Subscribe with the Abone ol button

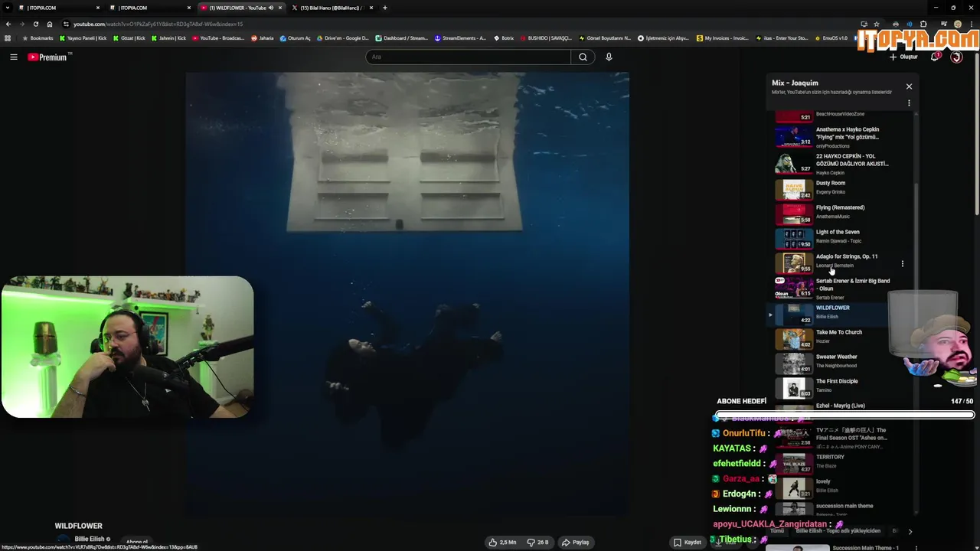point(136,542)
